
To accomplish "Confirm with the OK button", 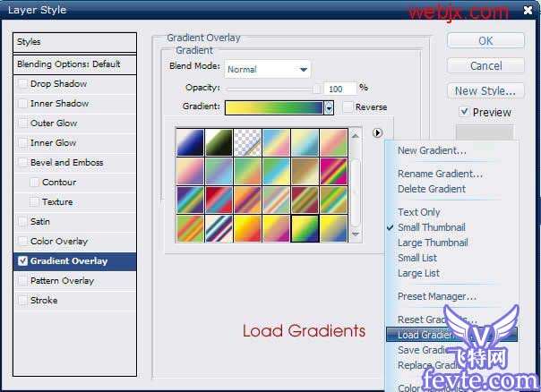I will [485, 40].
